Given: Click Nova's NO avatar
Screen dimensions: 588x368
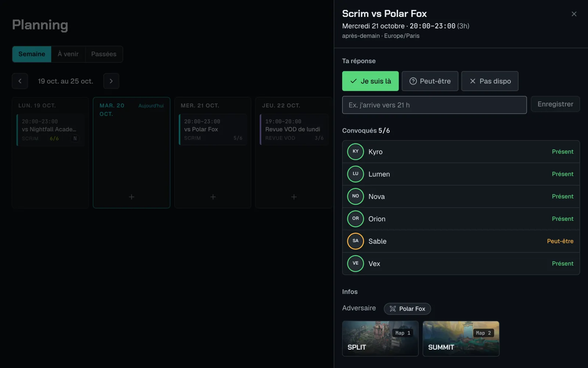Looking at the screenshot, I should [355, 197].
